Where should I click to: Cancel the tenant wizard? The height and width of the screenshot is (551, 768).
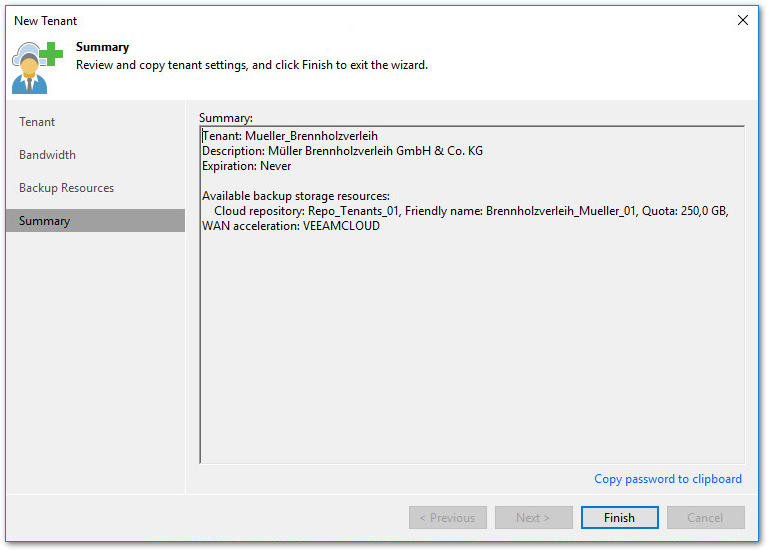tap(705, 518)
